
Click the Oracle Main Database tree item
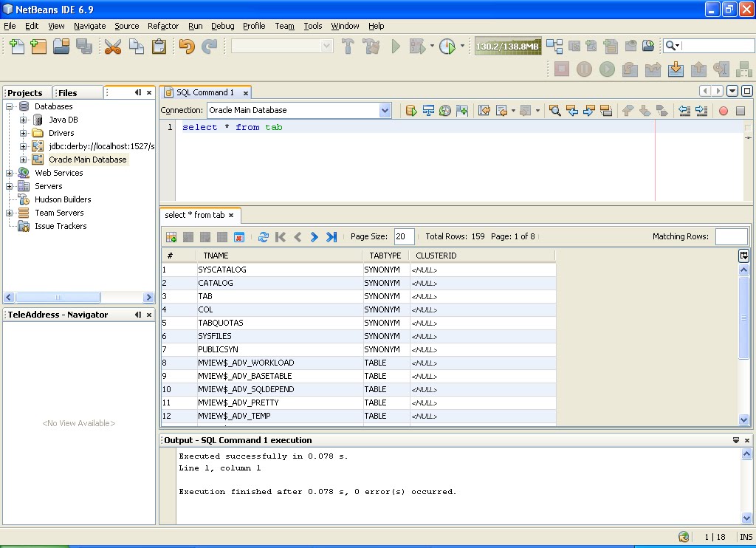click(x=88, y=159)
